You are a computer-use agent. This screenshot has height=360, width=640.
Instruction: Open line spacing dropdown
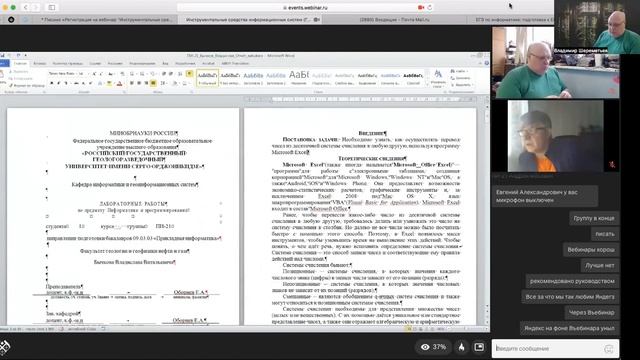tap(164, 83)
